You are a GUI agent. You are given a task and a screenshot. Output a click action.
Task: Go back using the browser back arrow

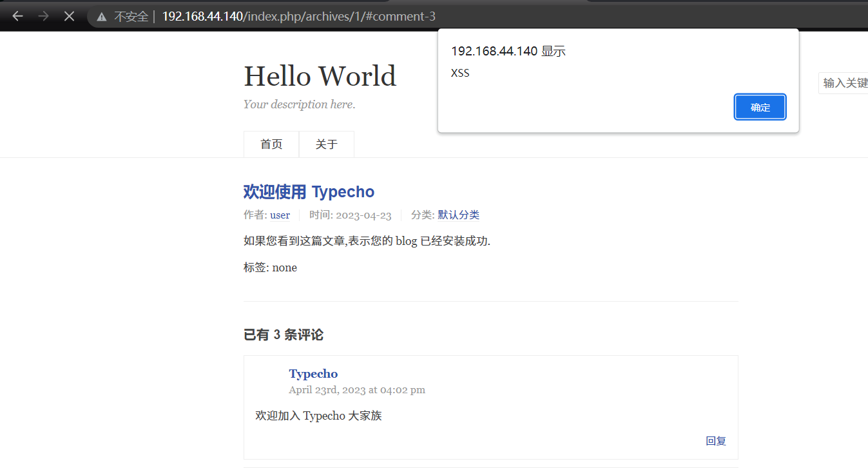(17, 16)
